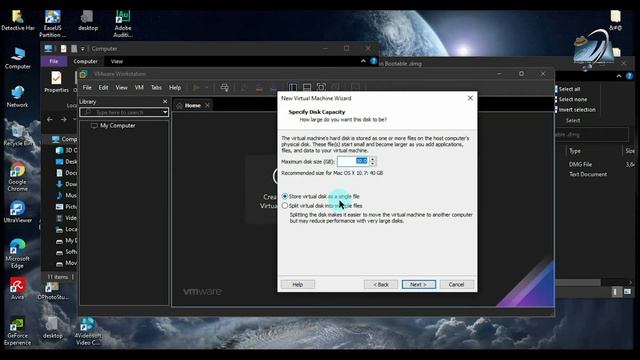Open the Tabs menu

tap(156, 87)
